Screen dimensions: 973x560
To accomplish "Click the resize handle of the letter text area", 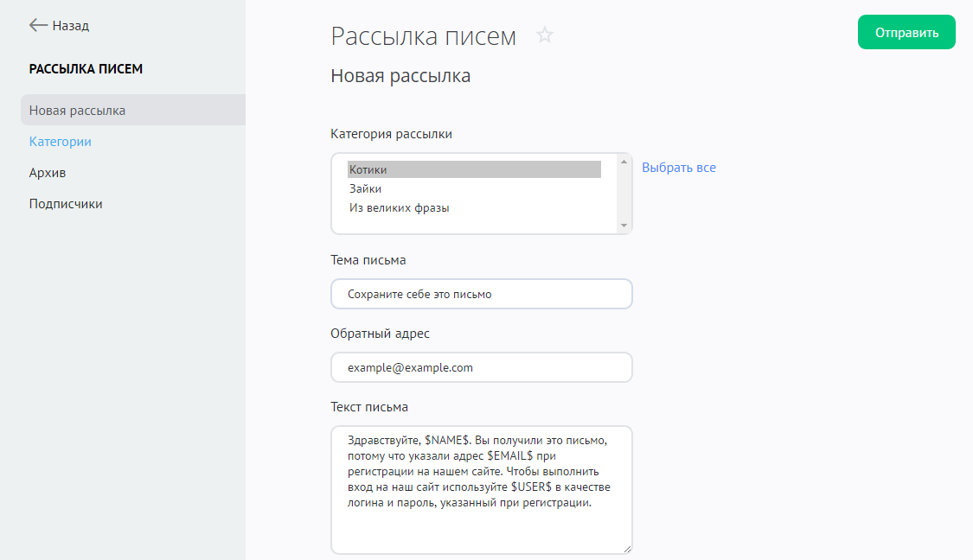I will (x=626, y=548).
